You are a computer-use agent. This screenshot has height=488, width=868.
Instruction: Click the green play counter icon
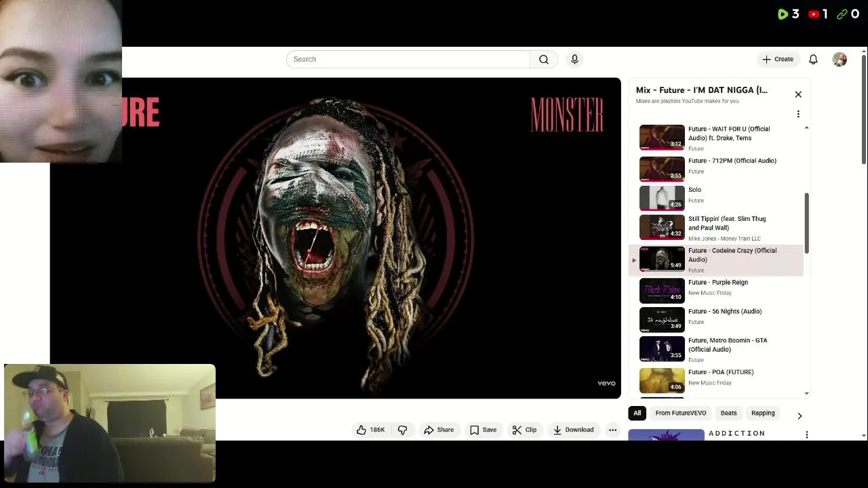[x=783, y=14]
